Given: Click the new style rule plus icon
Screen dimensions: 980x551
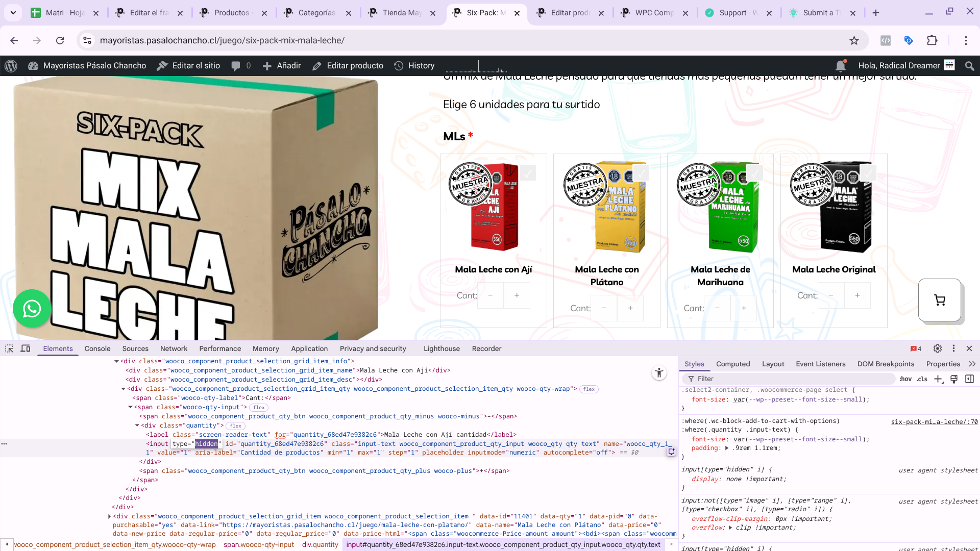Looking at the screenshot, I should (938, 379).
